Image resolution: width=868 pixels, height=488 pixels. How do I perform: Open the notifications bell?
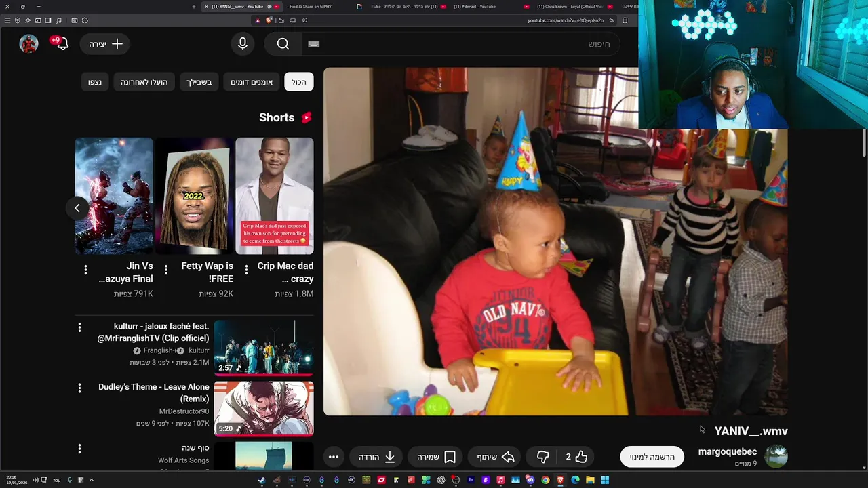point(62,43)
